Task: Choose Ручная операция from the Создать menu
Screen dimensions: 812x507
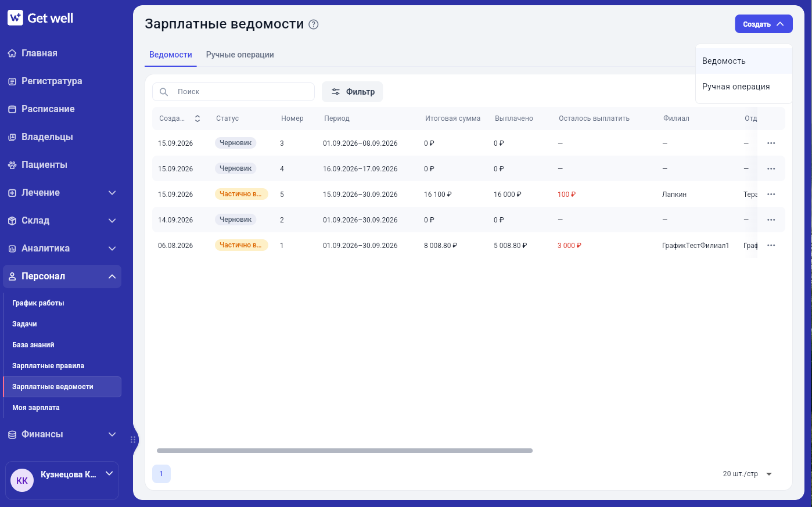Action: click(x=744, y=87)
